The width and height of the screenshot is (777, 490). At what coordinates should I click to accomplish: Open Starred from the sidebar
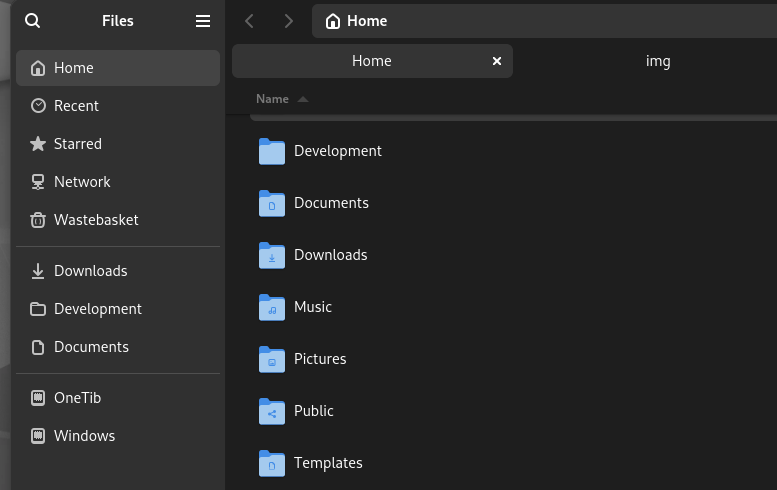click(x=118, y=144)
